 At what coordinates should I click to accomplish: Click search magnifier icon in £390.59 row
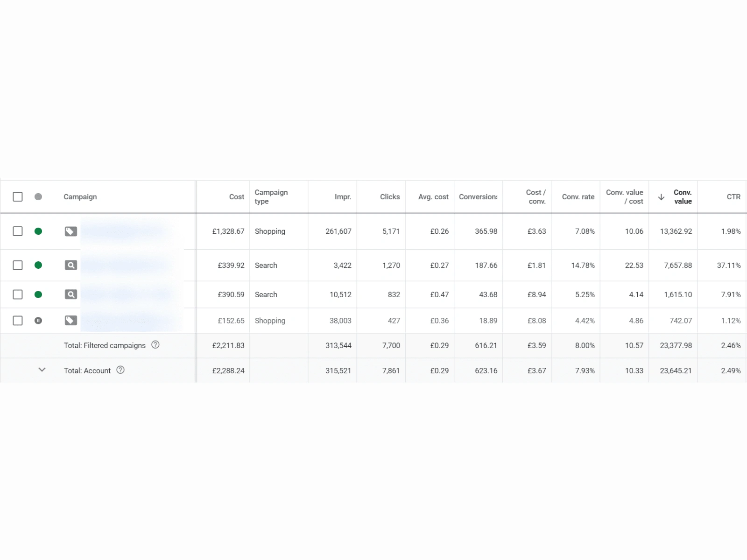71,294
